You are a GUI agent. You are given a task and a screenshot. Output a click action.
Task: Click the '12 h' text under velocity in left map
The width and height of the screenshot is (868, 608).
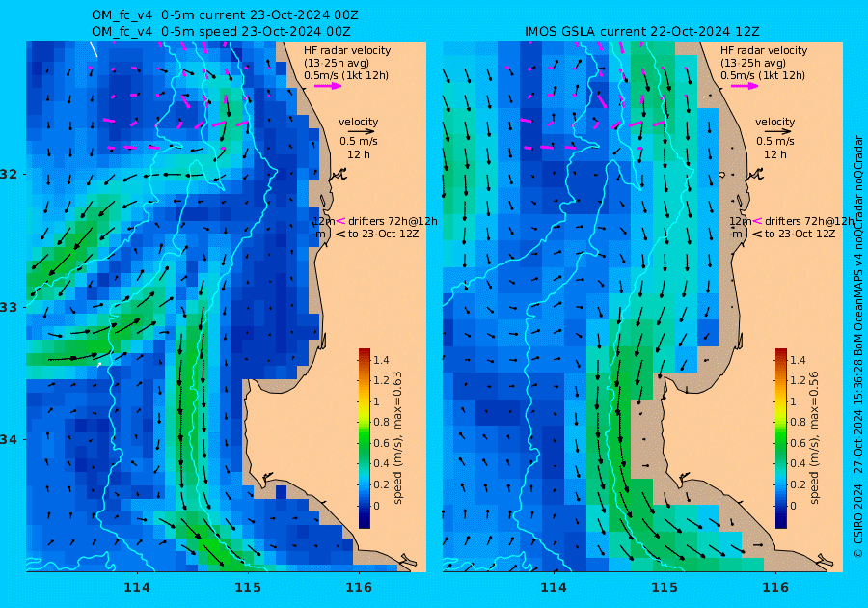[358, 154]
